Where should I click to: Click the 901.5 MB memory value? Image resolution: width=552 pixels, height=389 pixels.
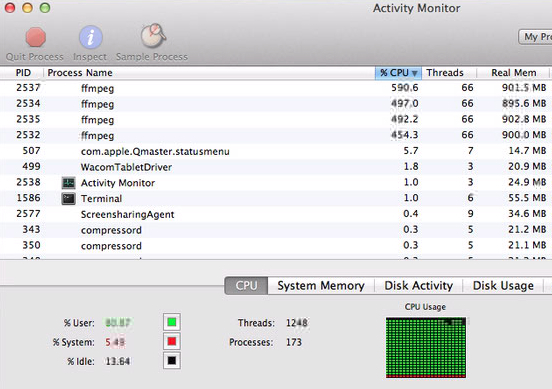(524, 88)
